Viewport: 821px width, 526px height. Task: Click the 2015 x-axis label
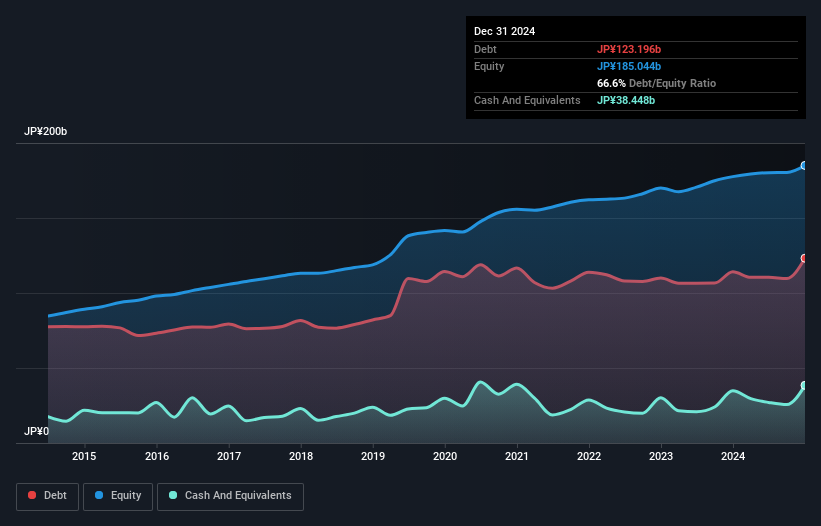point(84,456)
